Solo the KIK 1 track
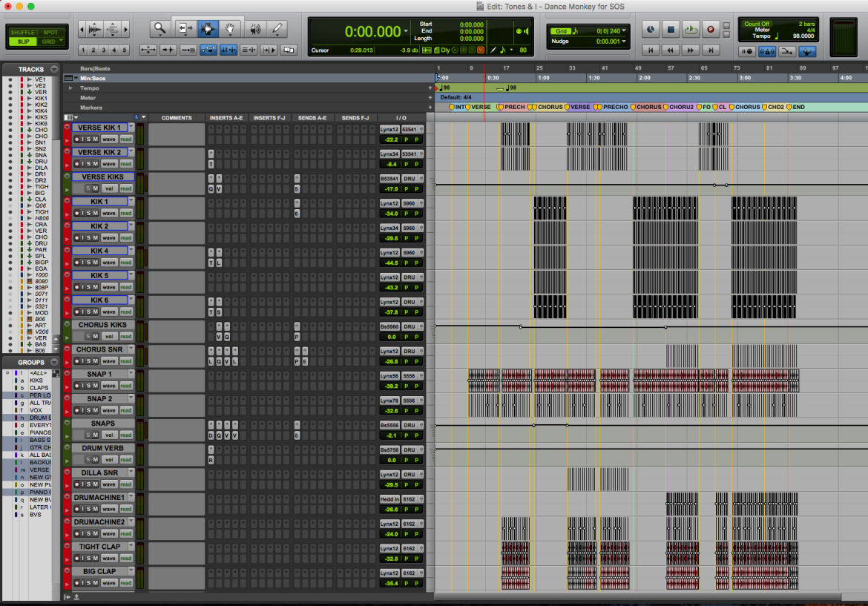 tap(88, 213)
